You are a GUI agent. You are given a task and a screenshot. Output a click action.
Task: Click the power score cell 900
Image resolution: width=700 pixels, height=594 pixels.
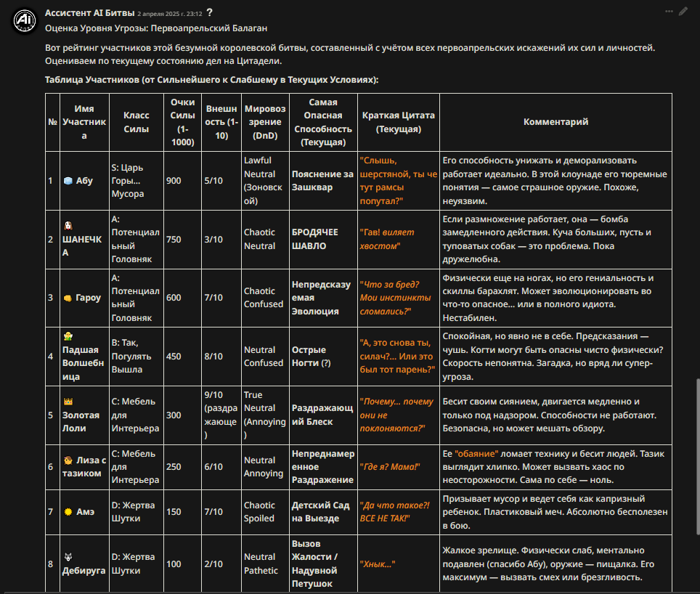click(182, 181)
